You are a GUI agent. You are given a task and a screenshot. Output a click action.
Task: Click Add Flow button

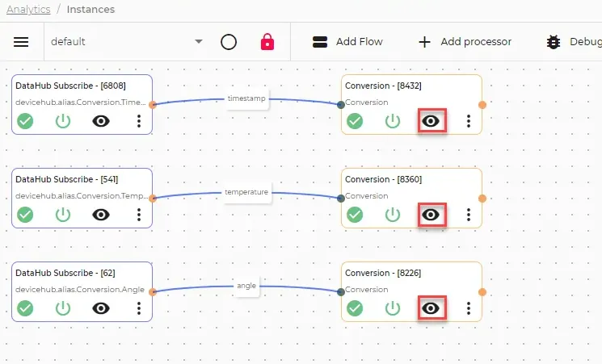pyautogui.click(x=347, y=41)
